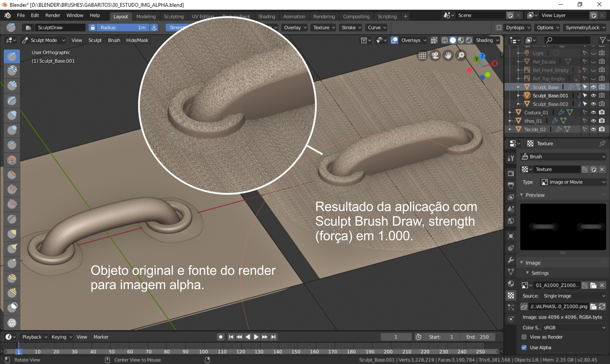Image resolution: width=610 pixels, height=364 pixels.
Task: Click the End frame 250 field
Action: (x=478, y=337)
